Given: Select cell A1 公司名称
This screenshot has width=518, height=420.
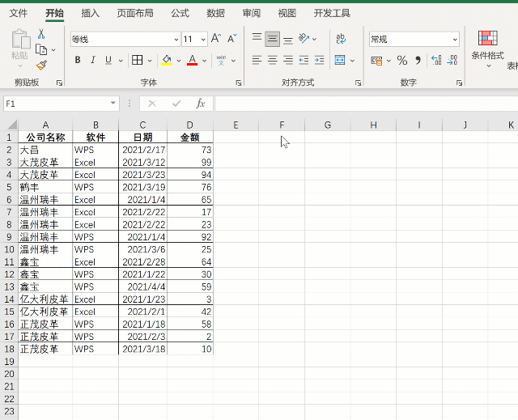Looking at the screenshot, I should [x=45, y=137].
